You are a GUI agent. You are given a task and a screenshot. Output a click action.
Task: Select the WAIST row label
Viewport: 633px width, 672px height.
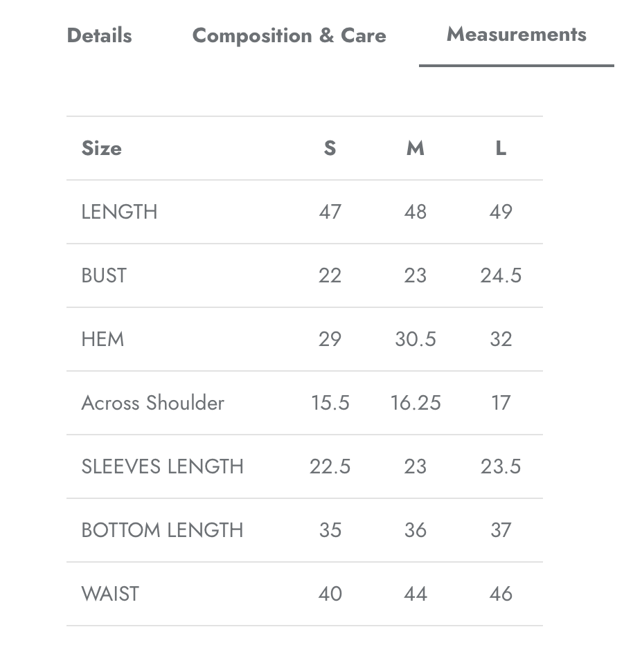tap(110, 594)
